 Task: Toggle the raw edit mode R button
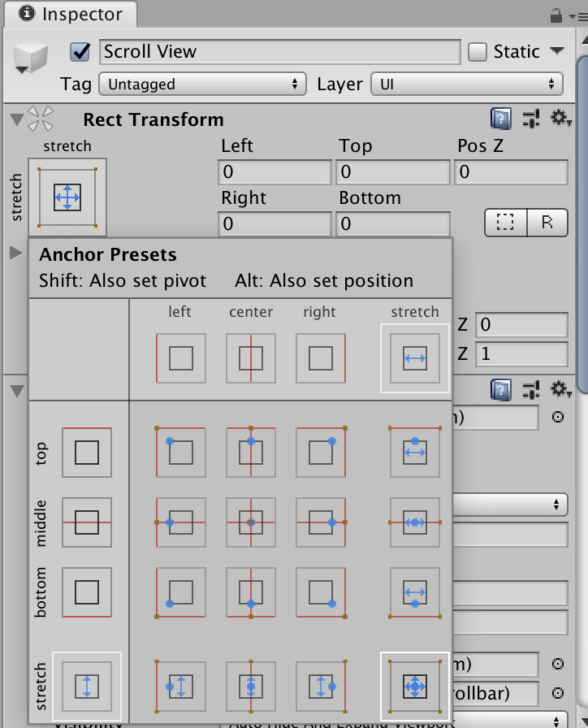pyautogui.click(x=547, y=223)
